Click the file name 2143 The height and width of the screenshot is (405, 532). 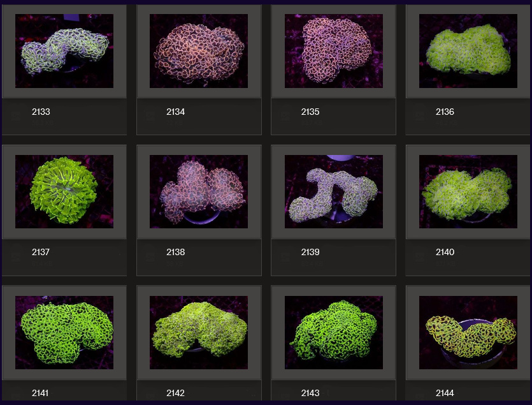tap(310, 393)
